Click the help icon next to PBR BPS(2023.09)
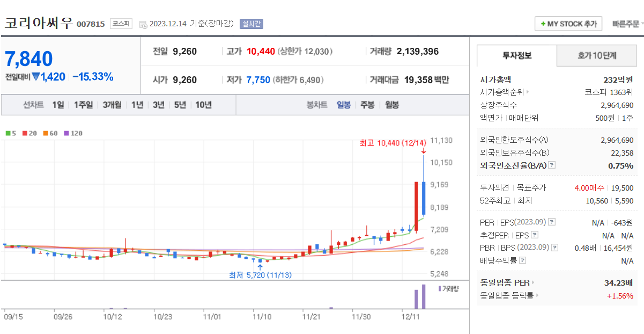 [x=554, y=248]
